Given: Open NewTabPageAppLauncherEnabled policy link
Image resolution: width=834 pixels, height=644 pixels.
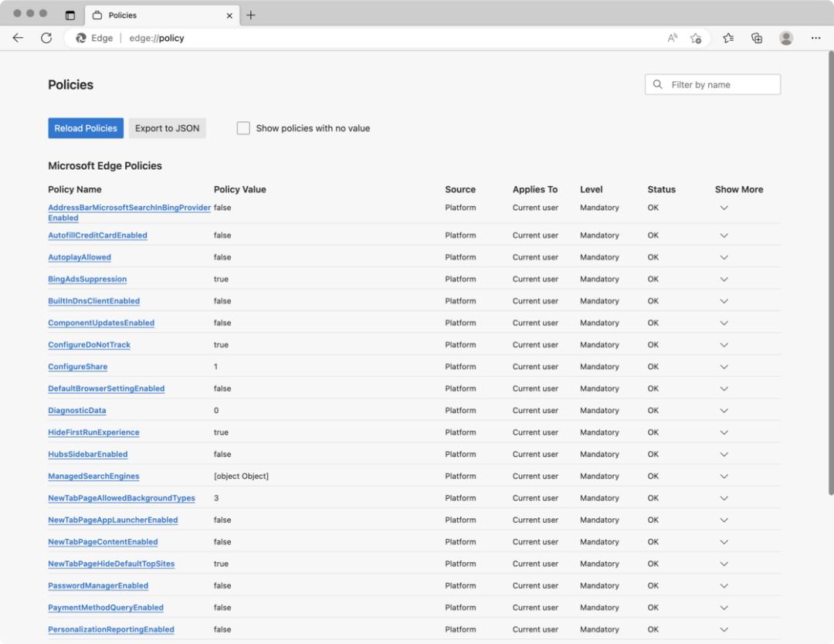Looking at the screenshot, I should coord(113,520).
